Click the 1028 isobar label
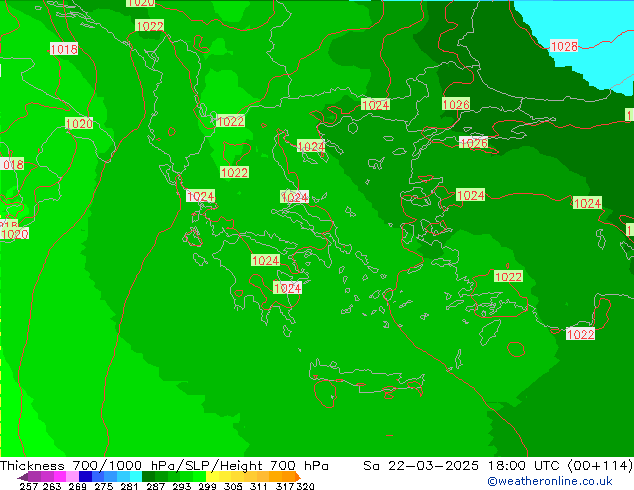Image resolution: width=634 pixels, height=490 pixels. click(564, 46)
